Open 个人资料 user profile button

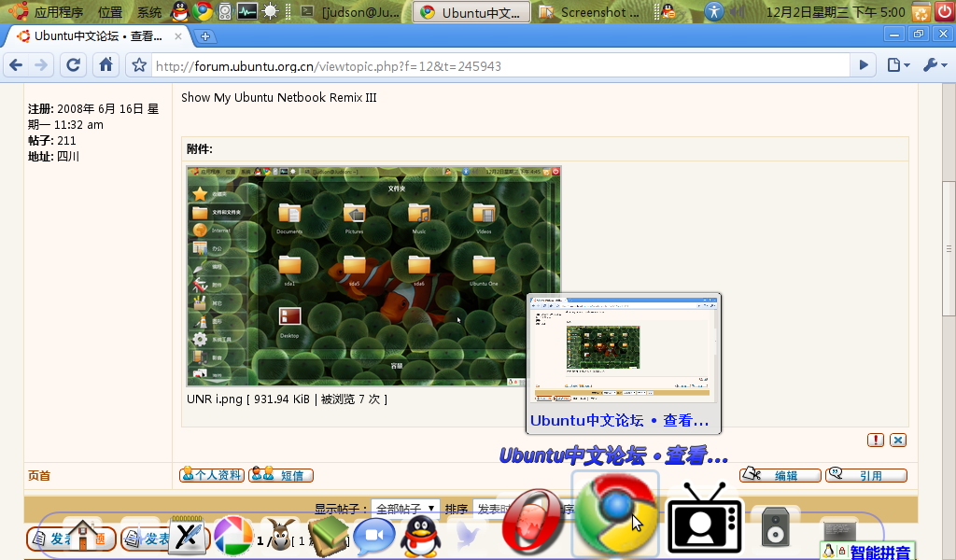coord(212,475)
